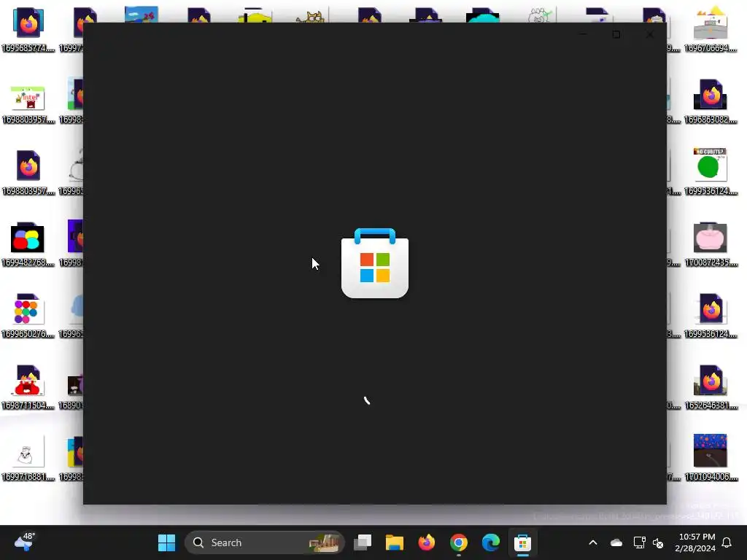Screen dimensions: 747x560
Task: Open the OneDrive cloud tray icon
Action: point(616,542)
